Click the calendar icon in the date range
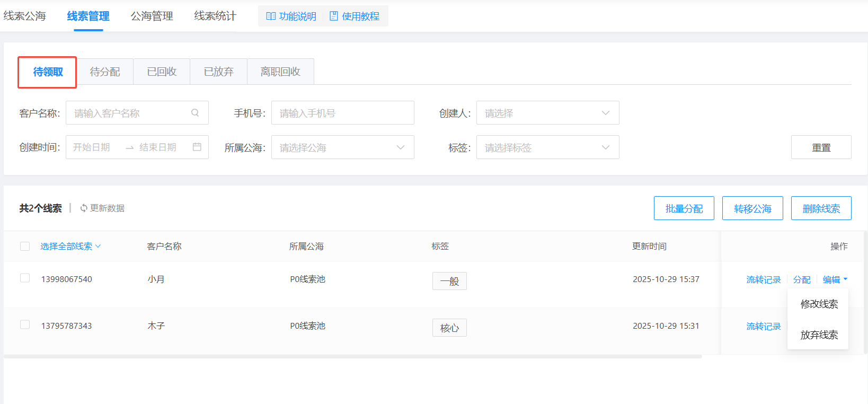 197,147
